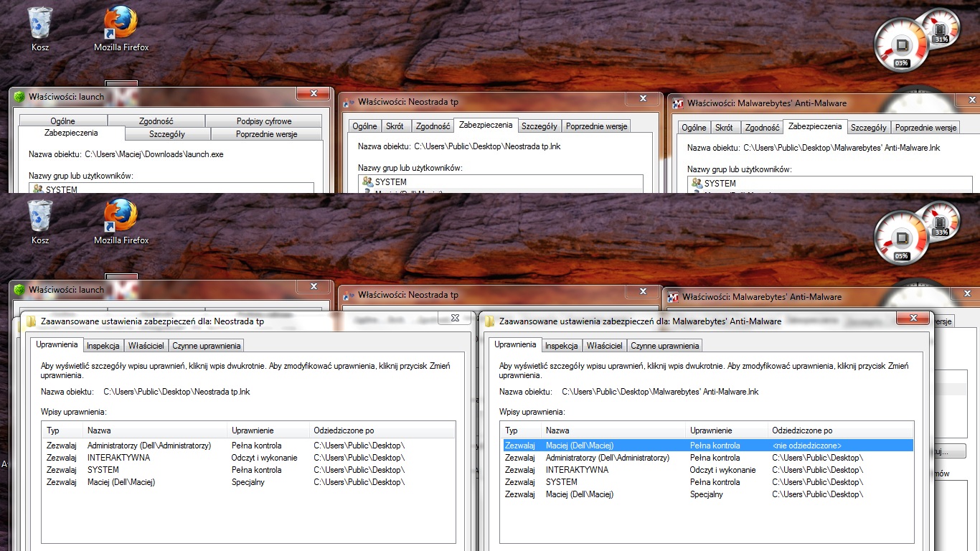The height and width of the screenshot is (551, 980).
Task: Open the Ogólne tab in the launch properties window
Action: [63, 121]
